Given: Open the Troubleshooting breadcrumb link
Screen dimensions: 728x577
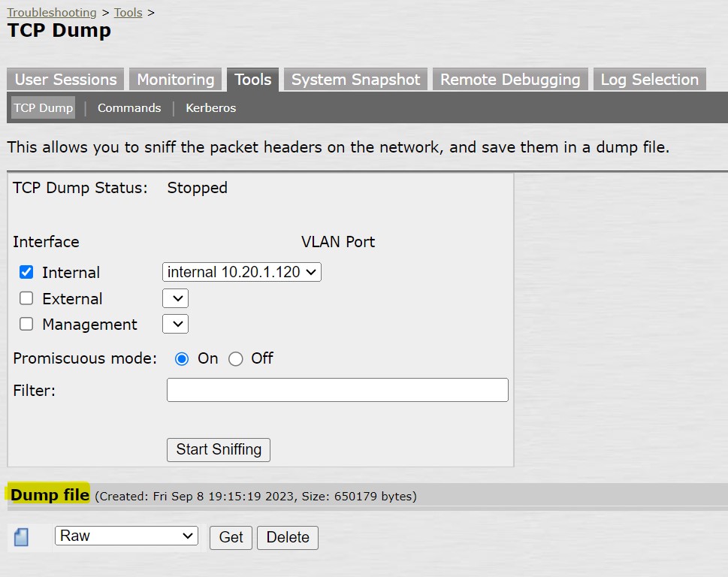Looking at the screenshot, I should 51,12.
